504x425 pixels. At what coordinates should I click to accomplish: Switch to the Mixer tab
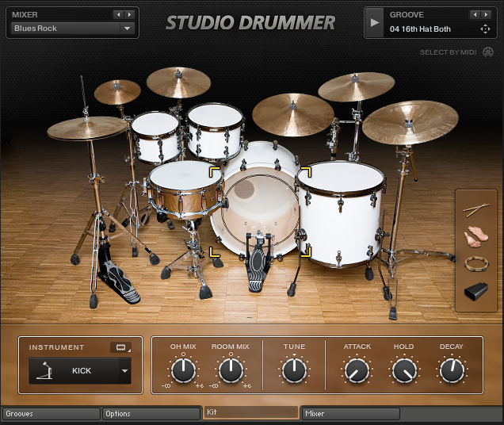click(351, 413)
